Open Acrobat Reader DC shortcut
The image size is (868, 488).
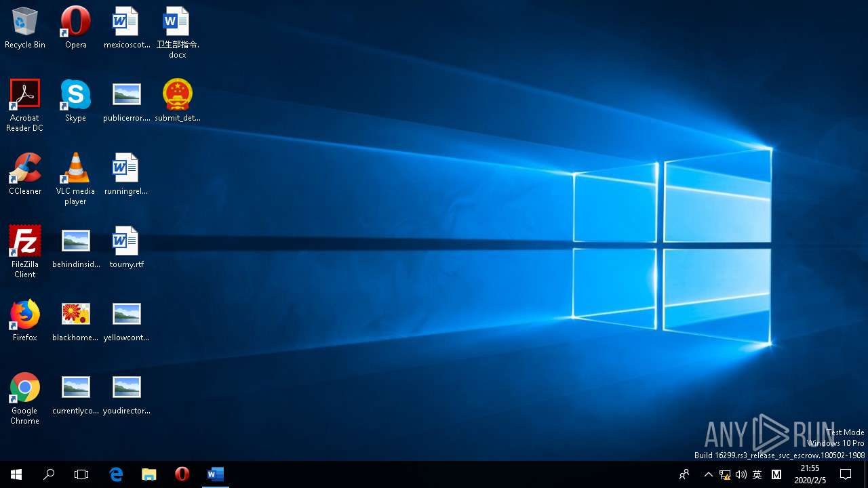(25, 105)
